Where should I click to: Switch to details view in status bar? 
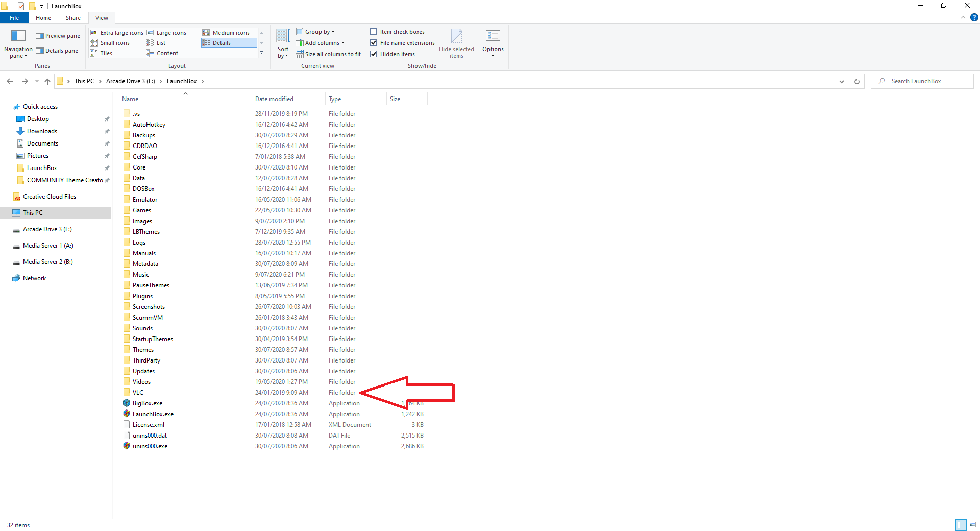(x=961, y=525)
